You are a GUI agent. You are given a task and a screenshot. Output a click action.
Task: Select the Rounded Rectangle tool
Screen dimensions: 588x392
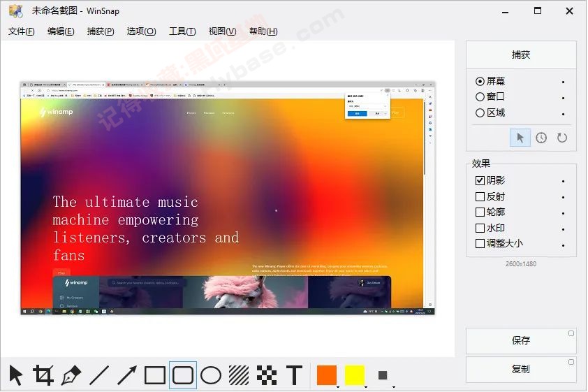pyautogui.click(x=183, y=375)
